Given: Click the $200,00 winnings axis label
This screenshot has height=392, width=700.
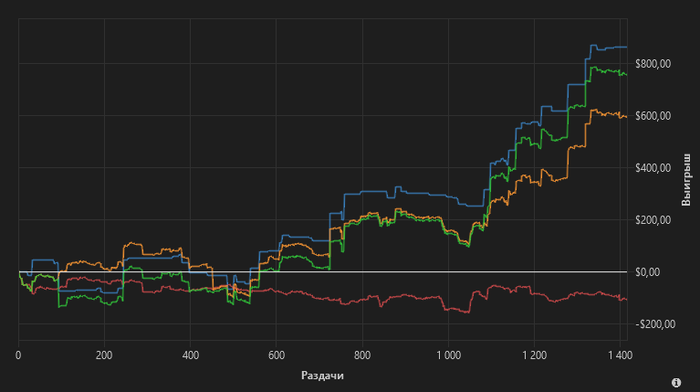Looking at the screenshot, I should pyautogui.click(x=653, y=220).
